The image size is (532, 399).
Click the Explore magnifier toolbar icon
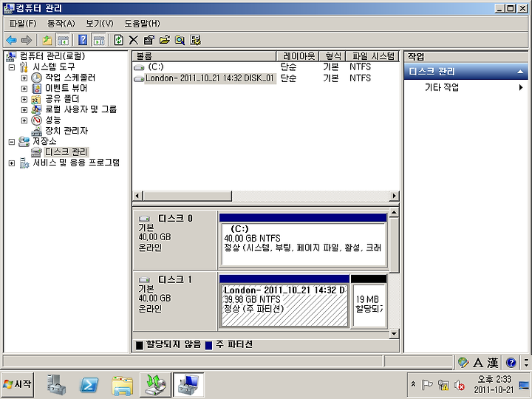click(180, 40)
